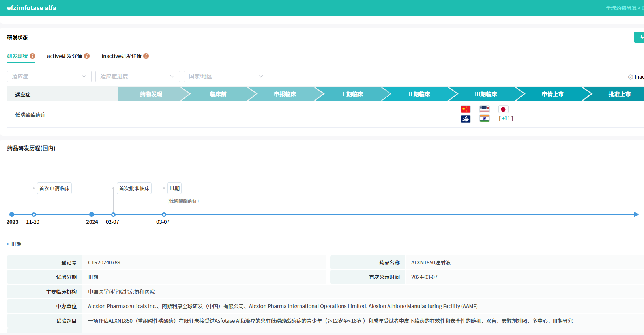Switch to the inactive研发详情 tab

click(121, 56)
